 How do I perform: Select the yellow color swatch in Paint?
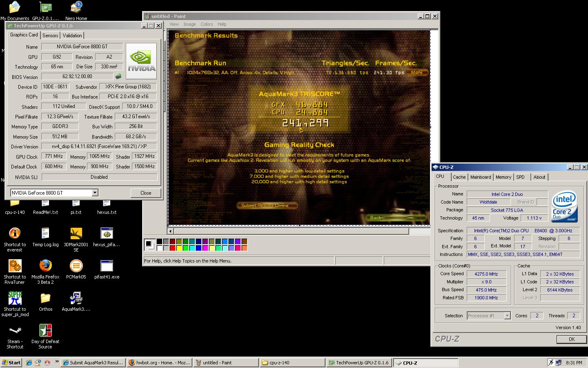point(179,248)
